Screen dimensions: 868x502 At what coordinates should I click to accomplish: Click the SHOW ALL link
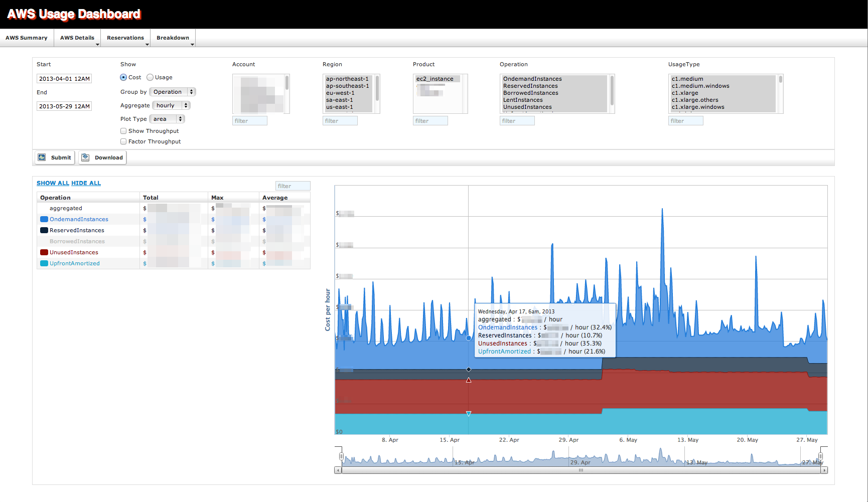(x=53, y=183)
